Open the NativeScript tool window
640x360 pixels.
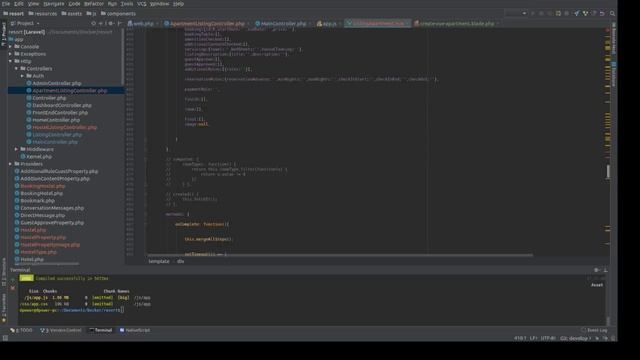click(x=135, y=330)
